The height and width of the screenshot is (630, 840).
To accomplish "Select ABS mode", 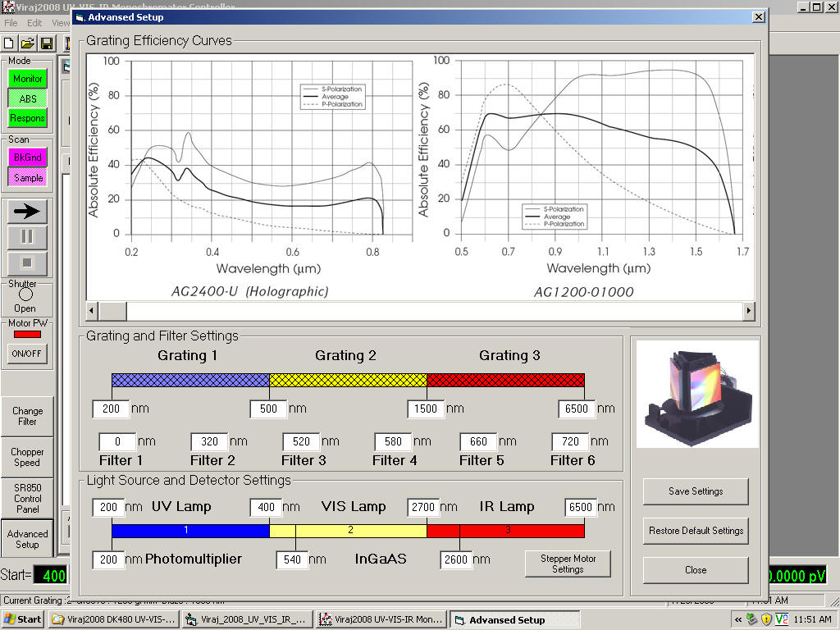I will 27,98.
